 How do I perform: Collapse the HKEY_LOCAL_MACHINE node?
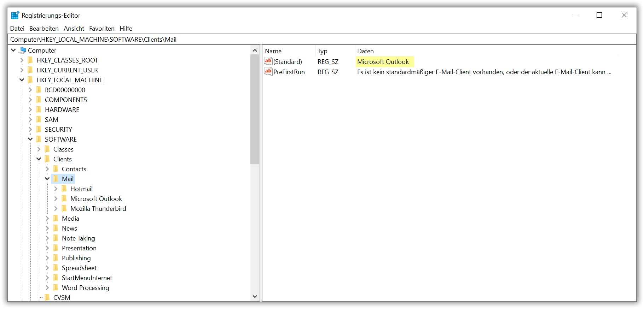[x=22, y=80]
